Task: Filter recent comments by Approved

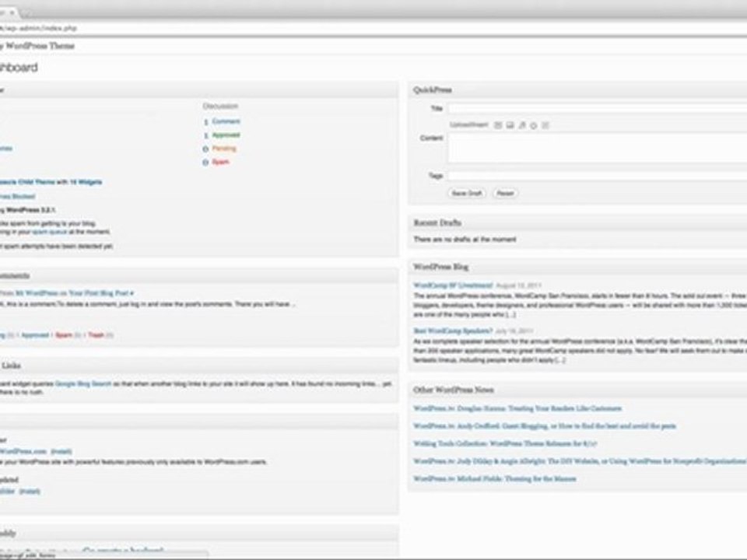Action: [35, 335]
